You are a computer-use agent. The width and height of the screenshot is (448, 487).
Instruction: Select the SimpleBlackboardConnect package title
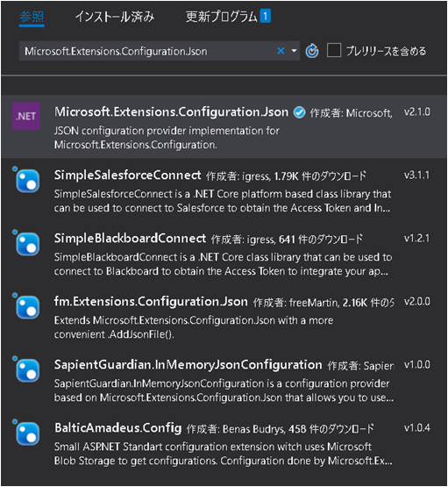click(x=130, y=239)
